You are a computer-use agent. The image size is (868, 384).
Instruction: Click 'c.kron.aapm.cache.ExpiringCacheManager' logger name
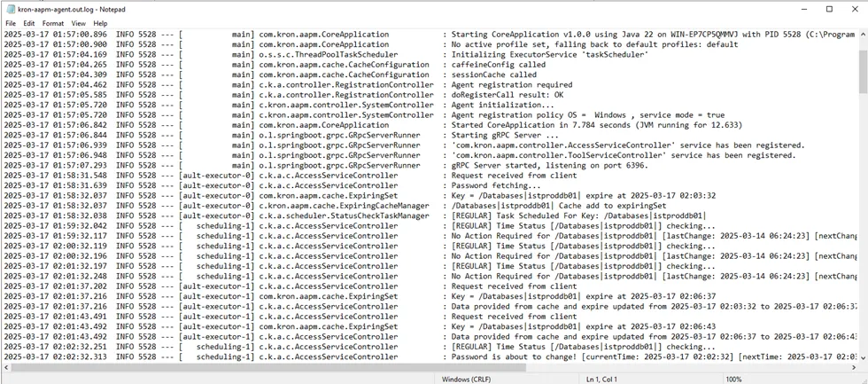pyautogui.click(x=344, y=205)
